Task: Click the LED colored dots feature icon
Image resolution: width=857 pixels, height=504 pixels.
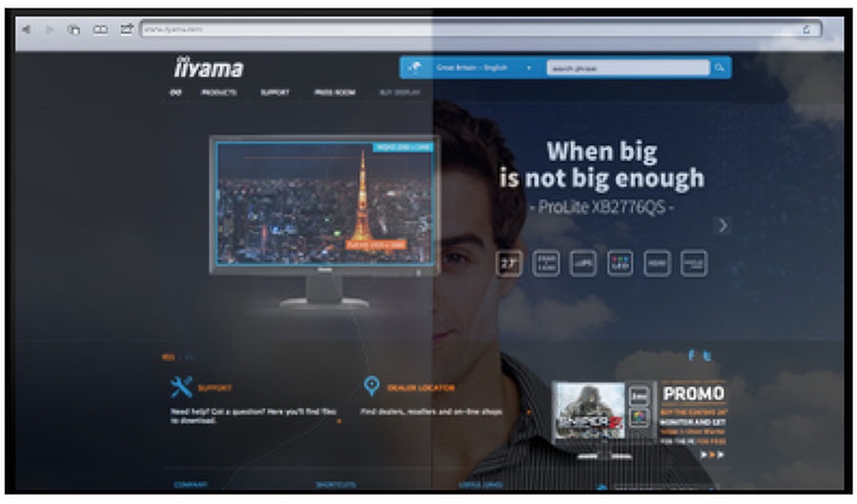Action: [x=620, y=264]
